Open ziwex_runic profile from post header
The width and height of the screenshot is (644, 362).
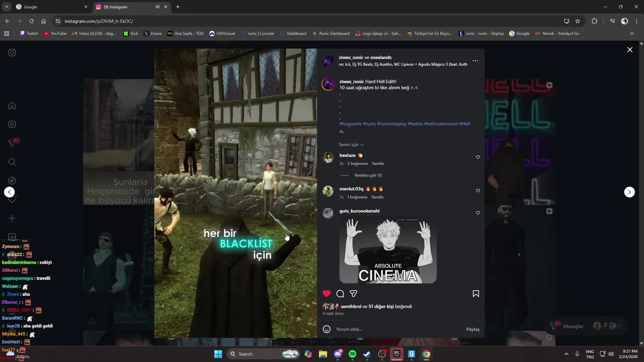pyautogui.click(x=351, y=57)
